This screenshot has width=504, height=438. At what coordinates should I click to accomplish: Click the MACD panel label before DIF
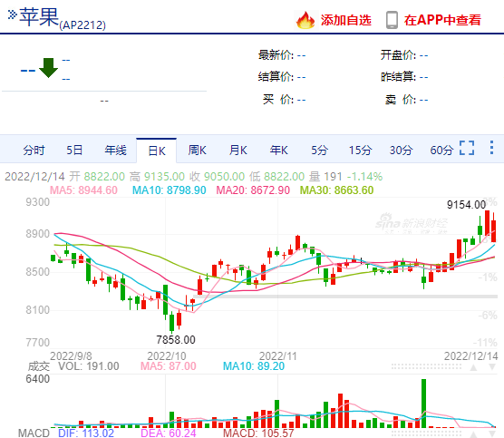pyautogui.click(x=34, y=433)
